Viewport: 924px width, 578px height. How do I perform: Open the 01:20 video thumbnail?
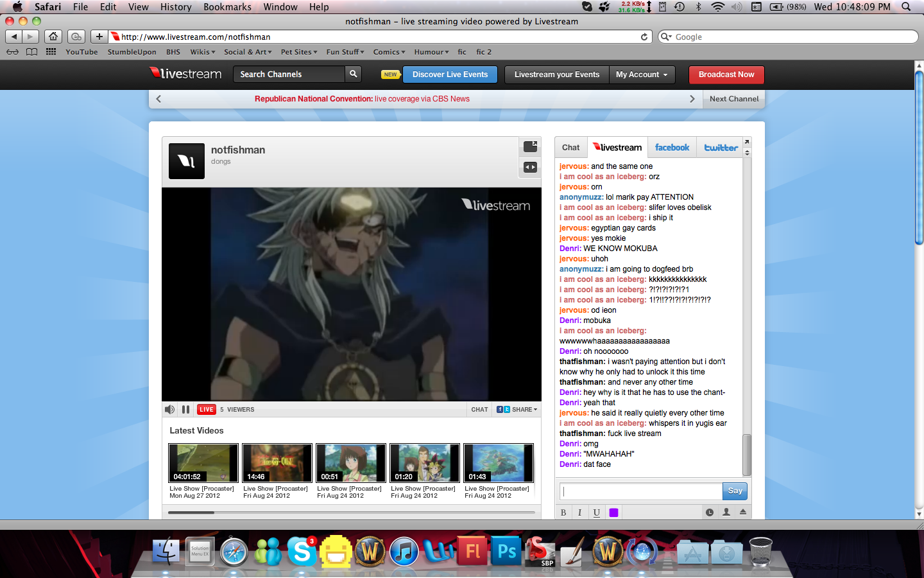tap(425, 462)
